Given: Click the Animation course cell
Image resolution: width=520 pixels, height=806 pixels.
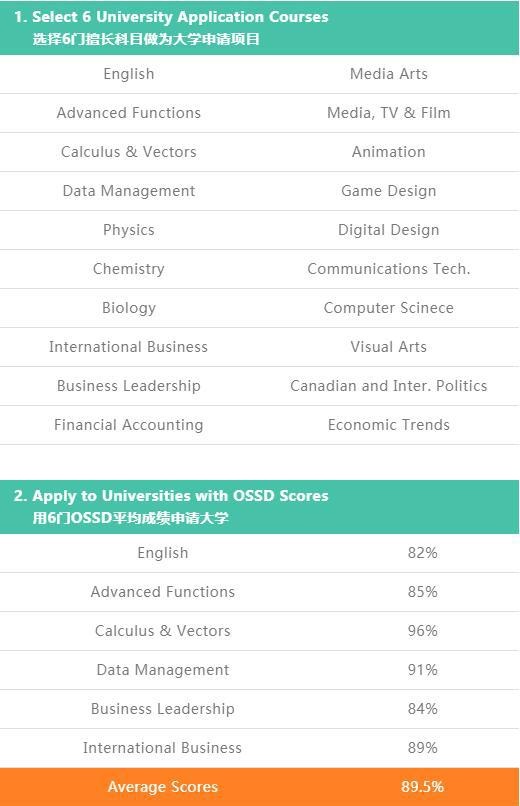Looking at the screenshot, I should [x=388, y=152].
